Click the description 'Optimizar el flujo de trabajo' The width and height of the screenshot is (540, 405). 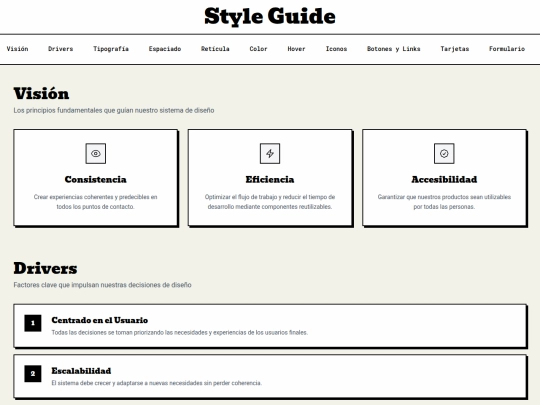click(x=241, y=197)
